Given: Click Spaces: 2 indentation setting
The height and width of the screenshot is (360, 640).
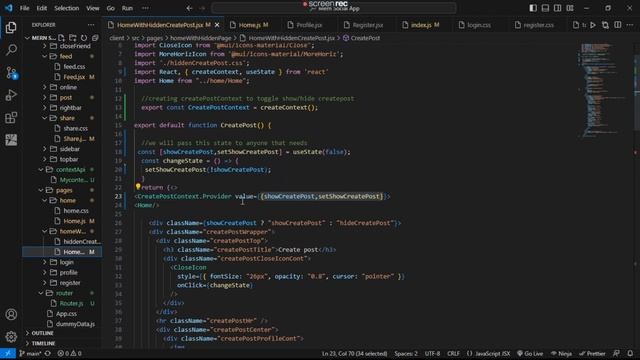Looking at the screenshot, I should (x=406, y=353).
